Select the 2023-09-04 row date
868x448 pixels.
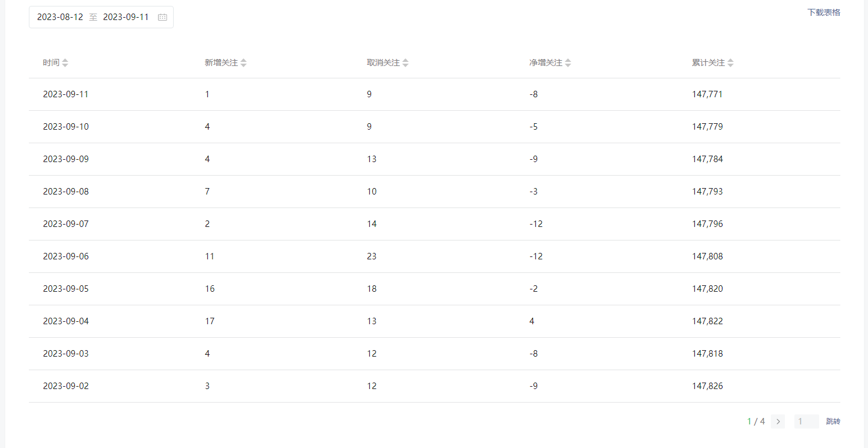(x=66, y=321)
